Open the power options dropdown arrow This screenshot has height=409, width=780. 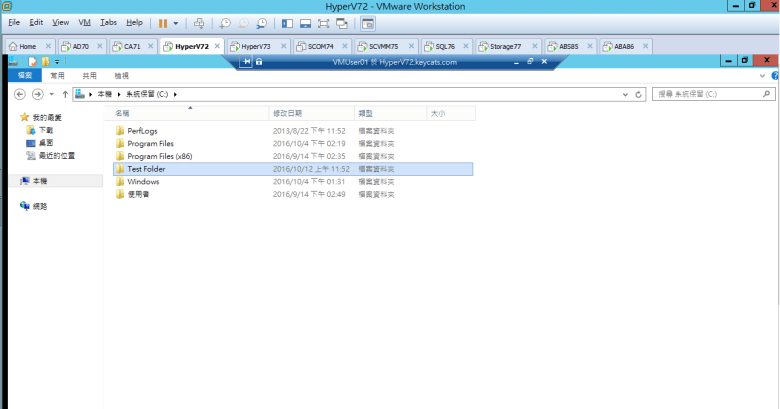pyautogui.click(x=177, y=22)
